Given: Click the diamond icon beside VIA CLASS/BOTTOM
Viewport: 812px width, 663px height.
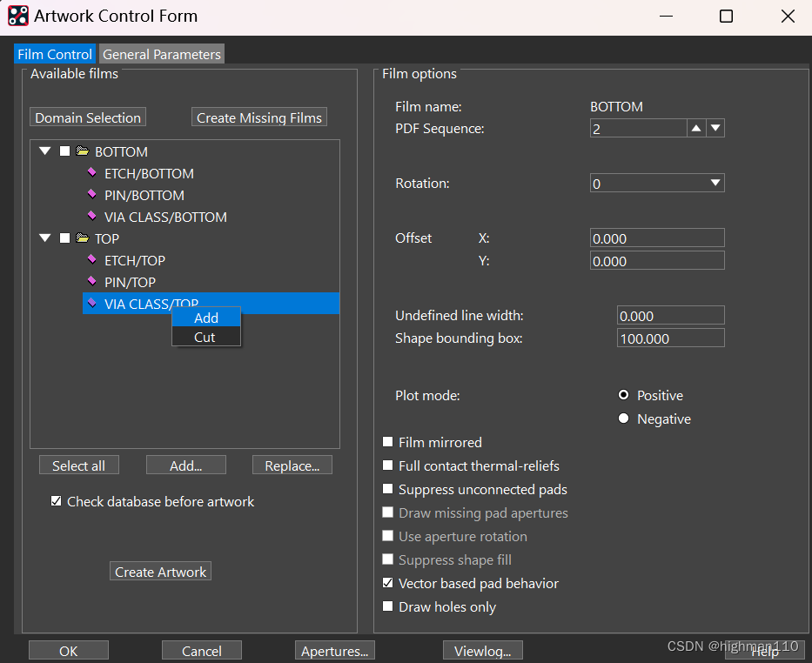Looking at the screenshot, I should [x=92, y=217].
